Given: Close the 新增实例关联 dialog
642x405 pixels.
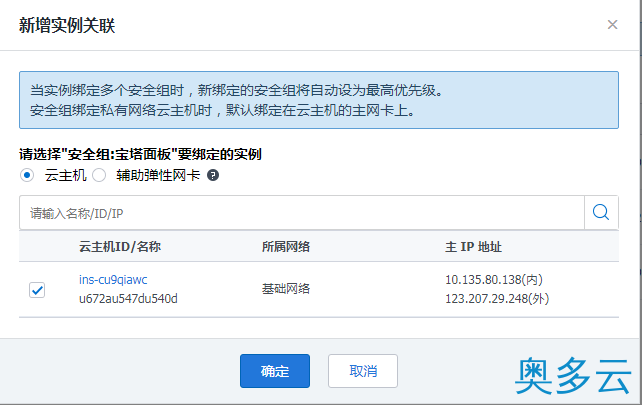Looking at the screenshot, I should click(x=612, y=25).
